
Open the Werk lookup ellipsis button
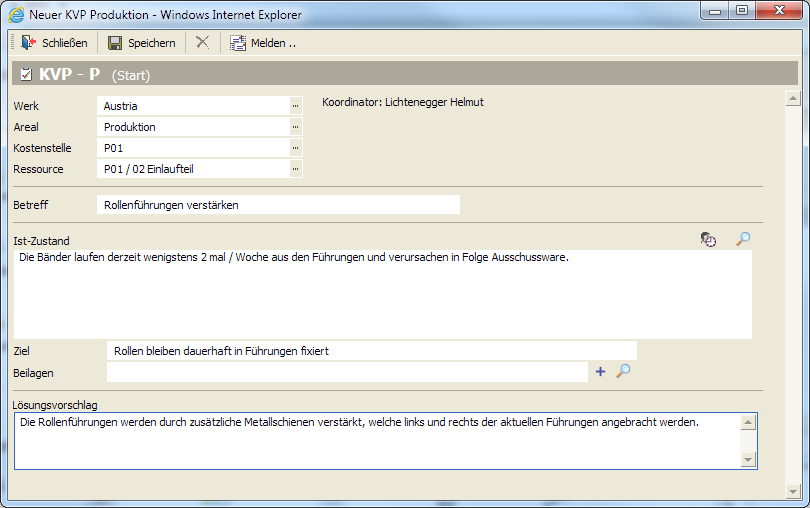tap(295, 105)
